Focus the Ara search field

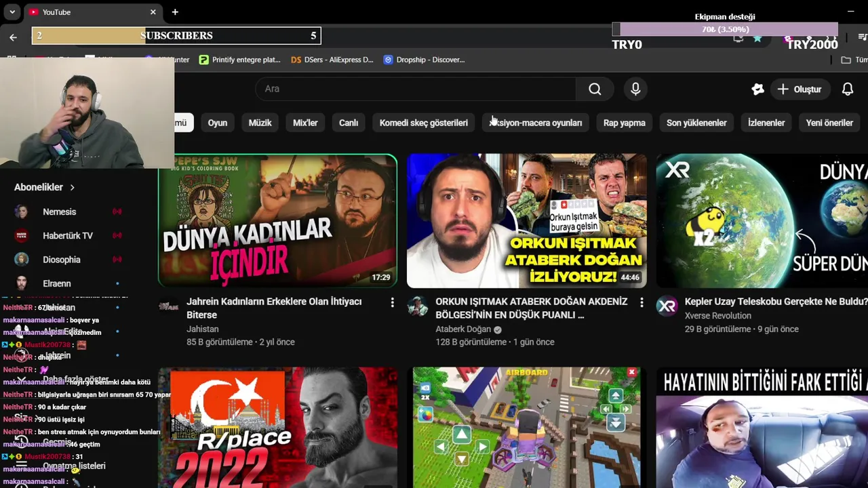point(416,89)
